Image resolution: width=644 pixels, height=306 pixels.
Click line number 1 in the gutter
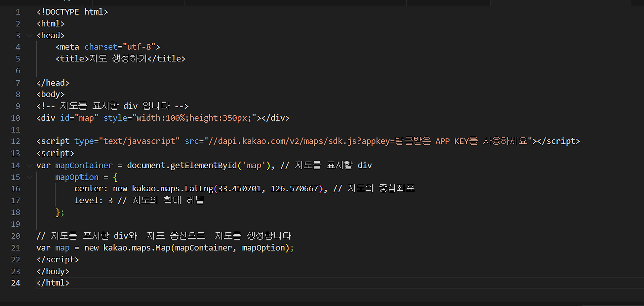point(18,11)
